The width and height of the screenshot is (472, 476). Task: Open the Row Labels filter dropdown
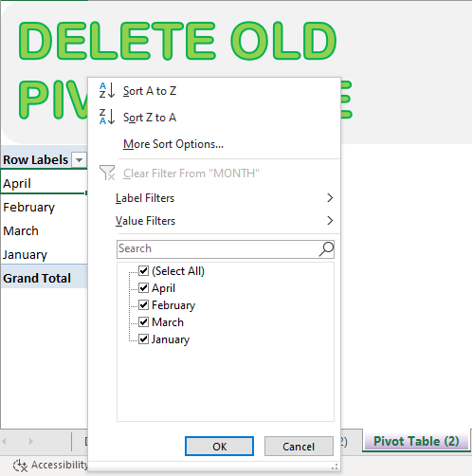79,160
